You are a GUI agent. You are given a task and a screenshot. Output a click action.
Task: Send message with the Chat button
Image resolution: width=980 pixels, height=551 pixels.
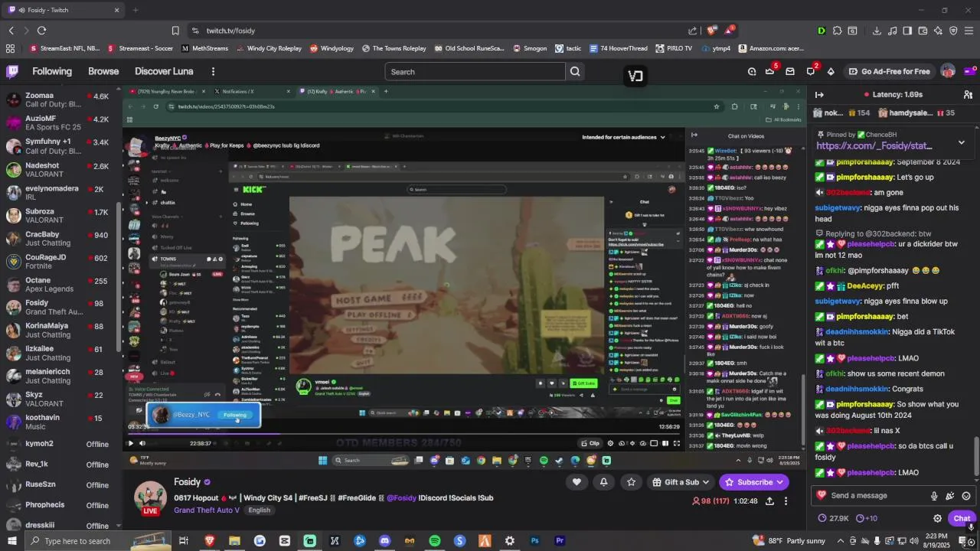(962, 518)
